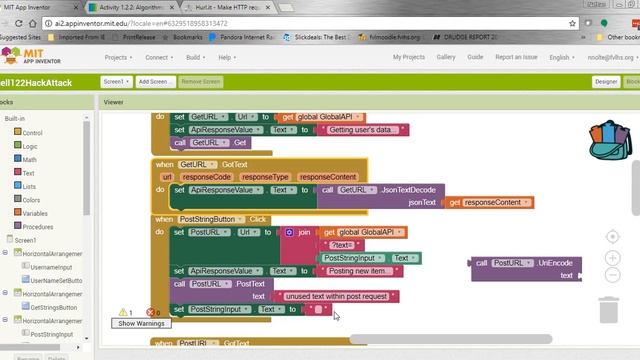640x360 pixels.
Task: Click the blue mutator gear on join block
Action: pos(289,232)
